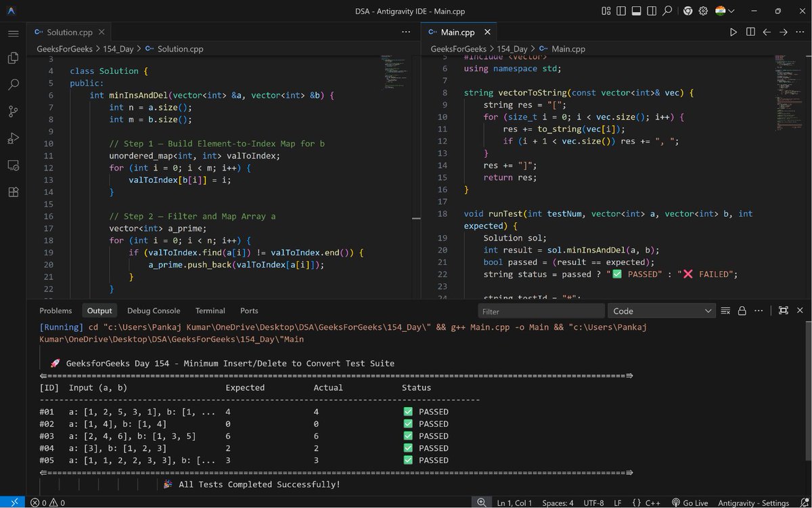Clear the output with the clear icon
The width and height of the screenshot is (812, 508).
click(725, 311)
